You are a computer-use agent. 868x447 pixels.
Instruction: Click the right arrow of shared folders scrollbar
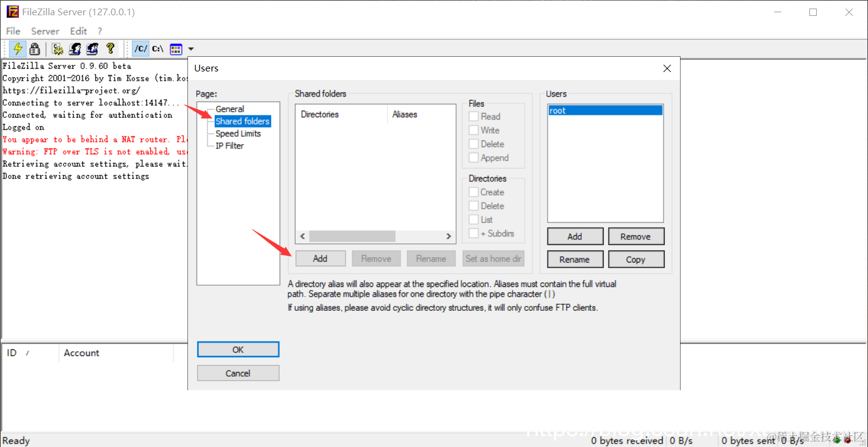pos(449,236)
